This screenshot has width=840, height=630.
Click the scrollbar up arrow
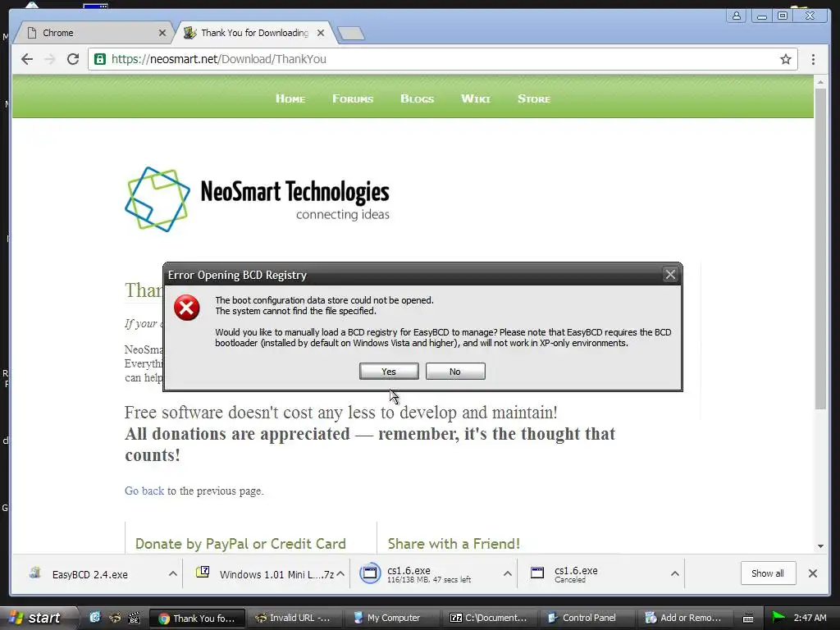[x=820, y=83]
